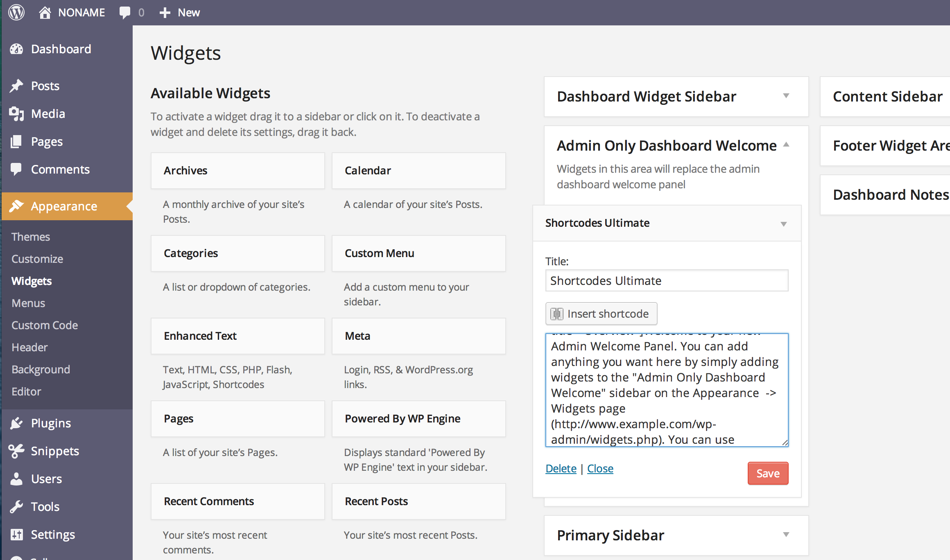Screen dimensions: 950x560
Task: Click the home icon beside NONAME
Action: click(x=45, y=12)
